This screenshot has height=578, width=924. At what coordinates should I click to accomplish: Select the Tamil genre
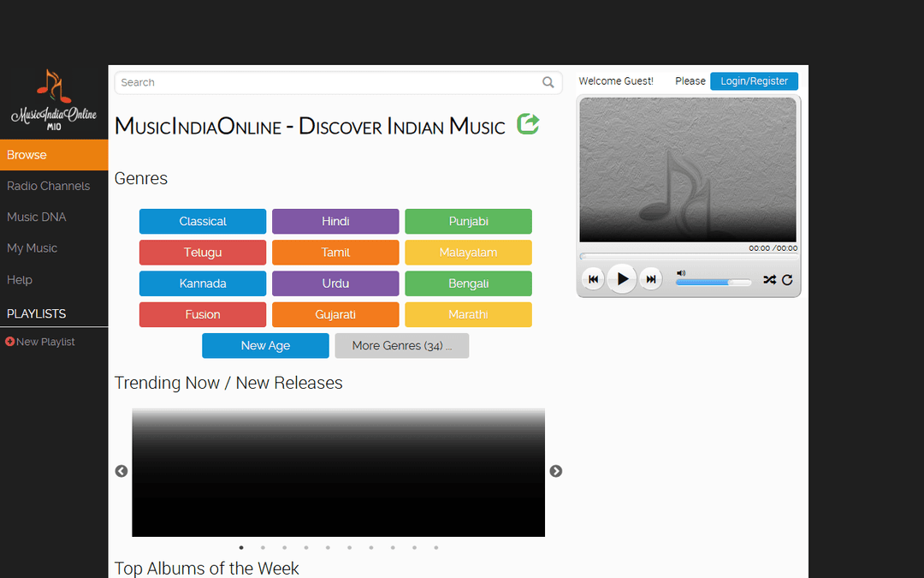click(335, 253)
